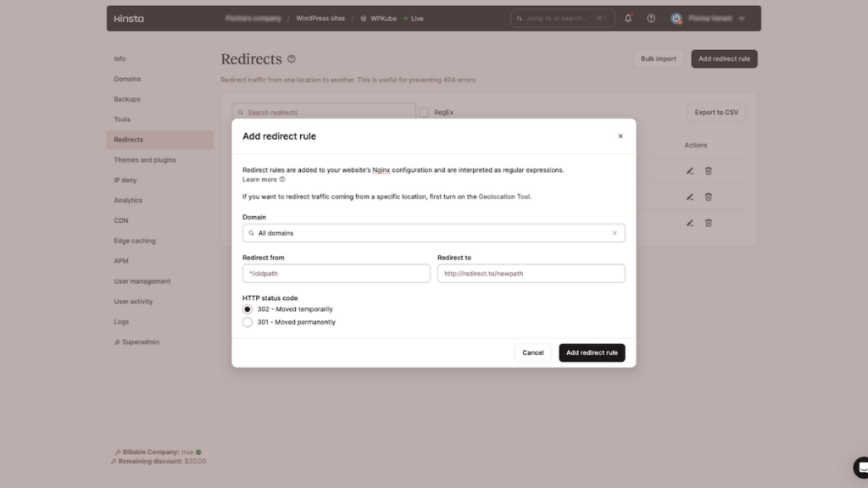Click the Redirect to input field
This screenshot has height=488, width=868.
(x=531, y=274)
